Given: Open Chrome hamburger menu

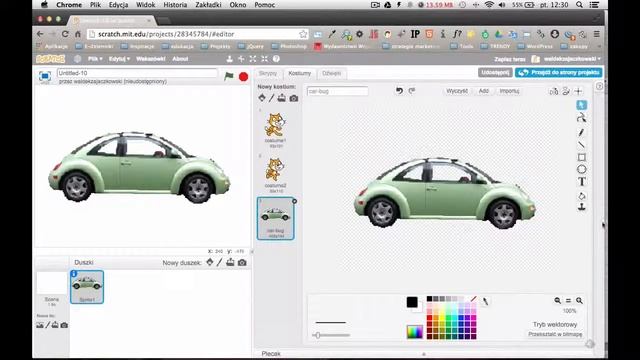Looking at the screenshot, I should 596,34.
